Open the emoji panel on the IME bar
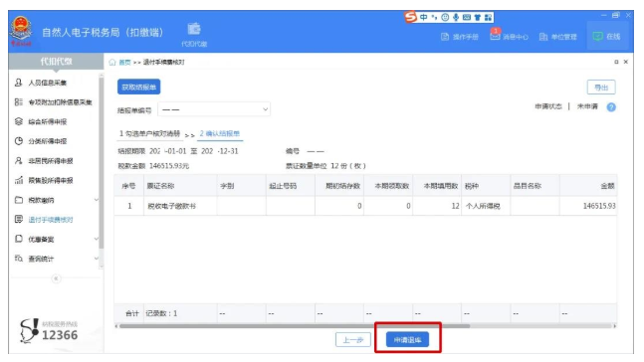Screen dimensions: 644x362 coord(445,17)
